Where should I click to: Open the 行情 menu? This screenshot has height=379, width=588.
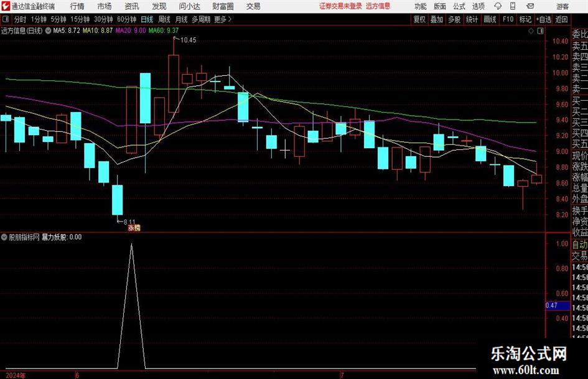77,6
